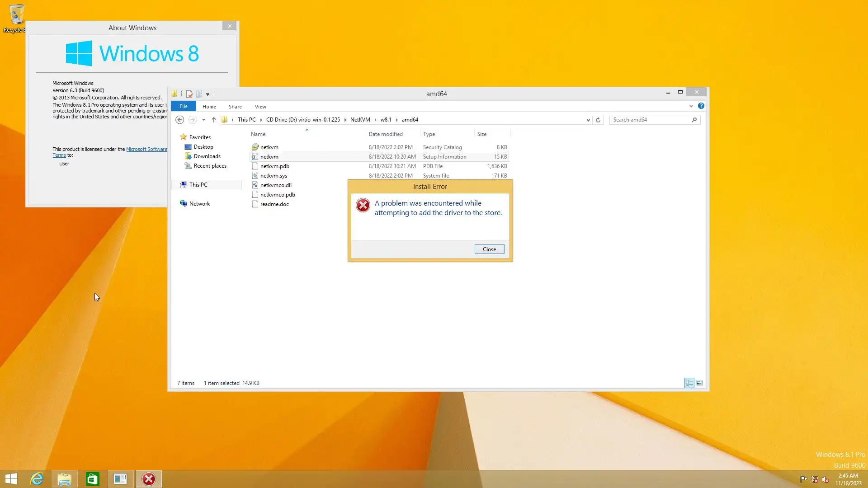Switch to details view button
This screenshot has width=868, height=488.
[x=689, y=383]
